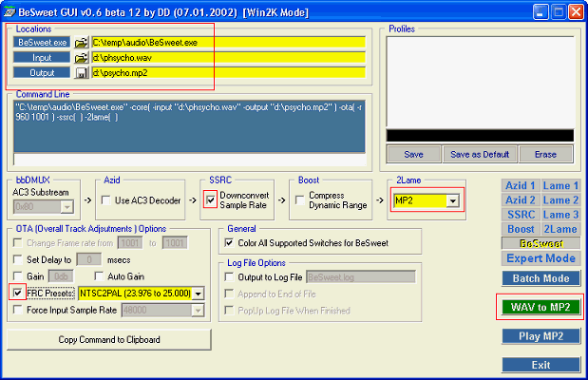Switch to the Lame 2 tab
The height and width of the screenshot is (380, 588).
[x=560, y=199]
